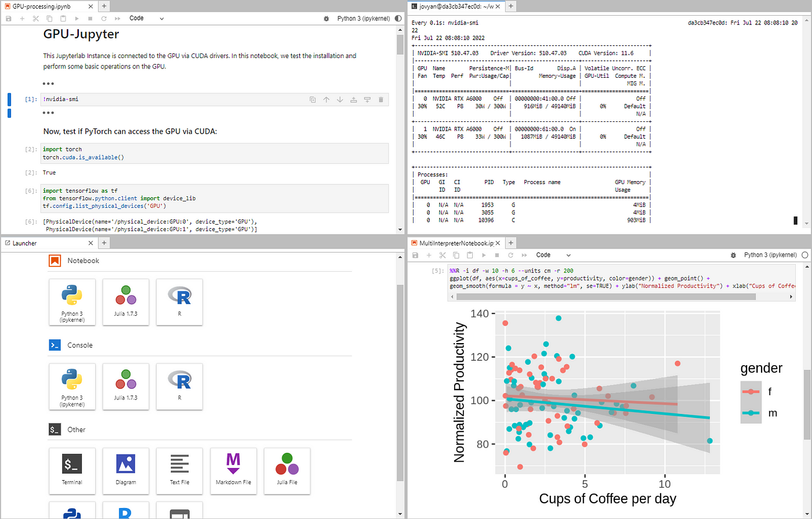Close the jovyan terminal tab
The height and width of the screenshot is (519, 812).
tap(497, 6)
